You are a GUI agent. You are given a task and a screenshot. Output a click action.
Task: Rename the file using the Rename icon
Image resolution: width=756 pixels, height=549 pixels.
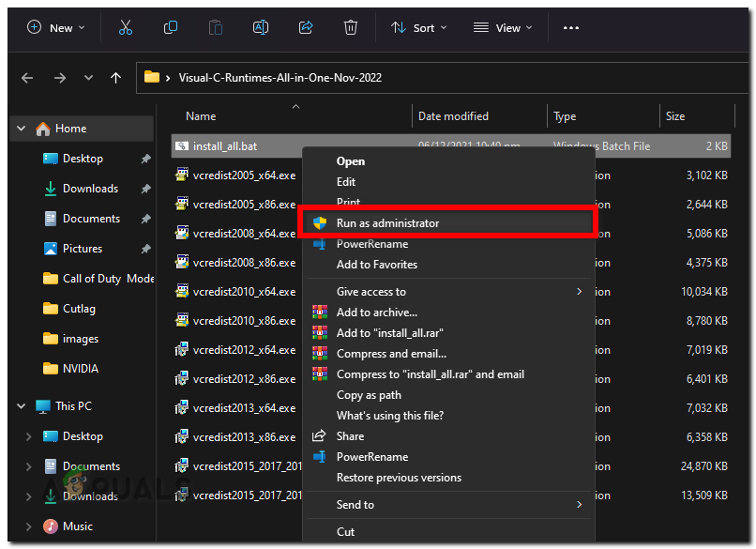261,28
